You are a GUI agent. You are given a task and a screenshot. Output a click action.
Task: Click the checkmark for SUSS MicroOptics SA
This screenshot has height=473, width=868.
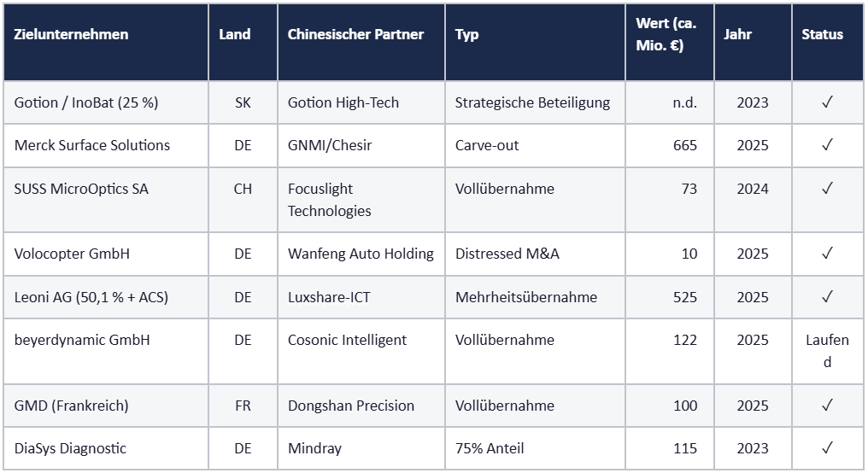827,189
